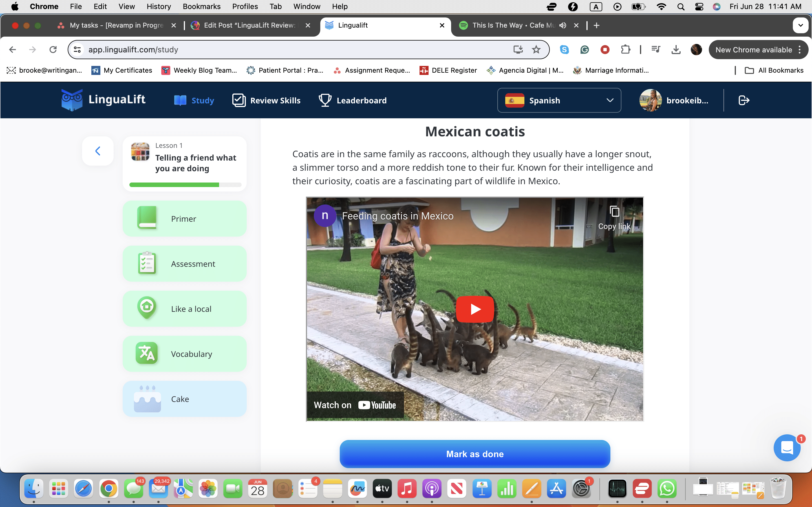The image size is (812, 507).
Task: Mute the Spotify tab audio
Action: tap(563, 25)
